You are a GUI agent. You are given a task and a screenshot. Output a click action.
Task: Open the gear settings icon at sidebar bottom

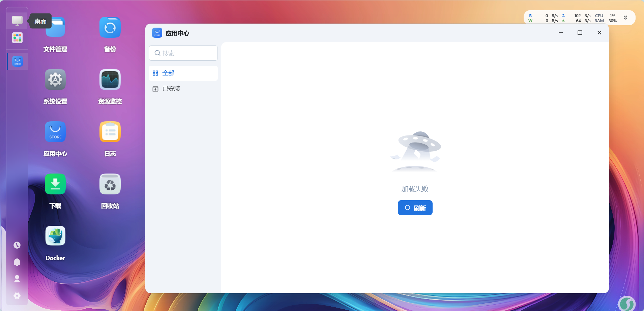click(x=17, y=296)
